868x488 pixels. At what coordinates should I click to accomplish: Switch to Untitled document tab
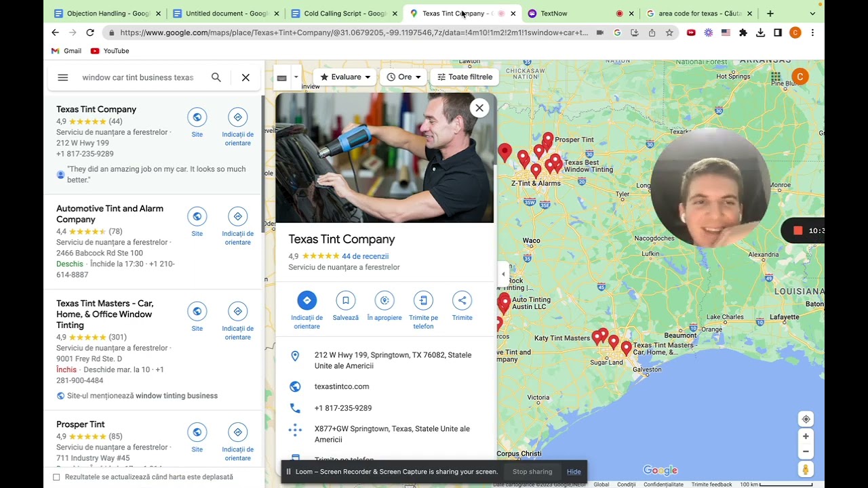(x=225, y=14)
